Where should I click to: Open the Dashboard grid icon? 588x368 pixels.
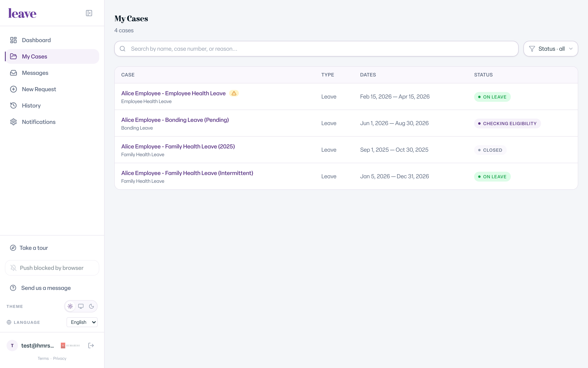(13, 40)
